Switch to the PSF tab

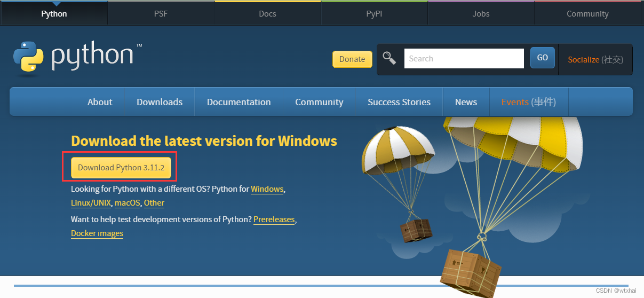click(x=161, y=13)
